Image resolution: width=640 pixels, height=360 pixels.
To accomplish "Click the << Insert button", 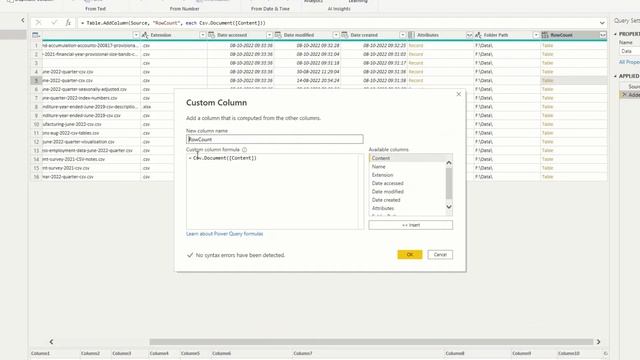I will coord(410,225).
